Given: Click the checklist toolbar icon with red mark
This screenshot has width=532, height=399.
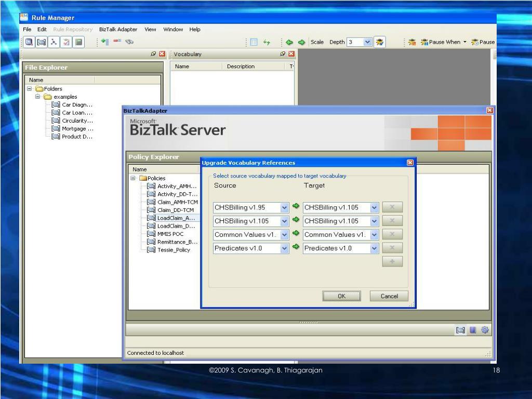Looking at the screenshot, I should click(66, 42).
